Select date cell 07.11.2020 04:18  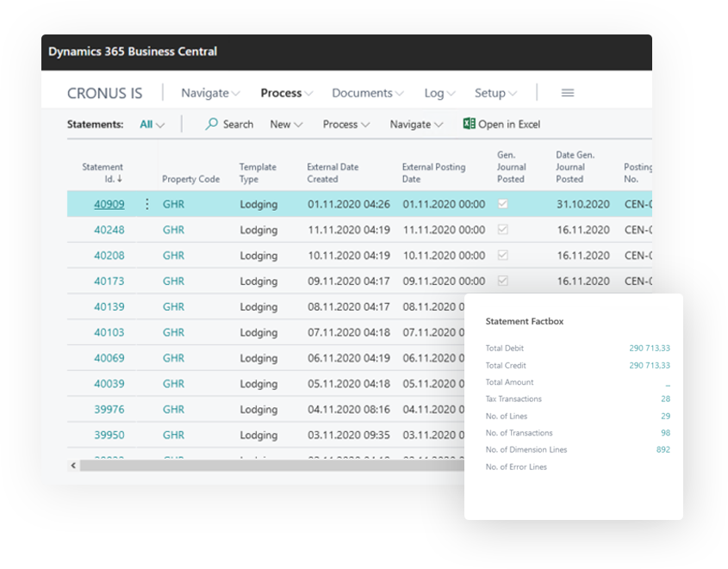point(349,332)
